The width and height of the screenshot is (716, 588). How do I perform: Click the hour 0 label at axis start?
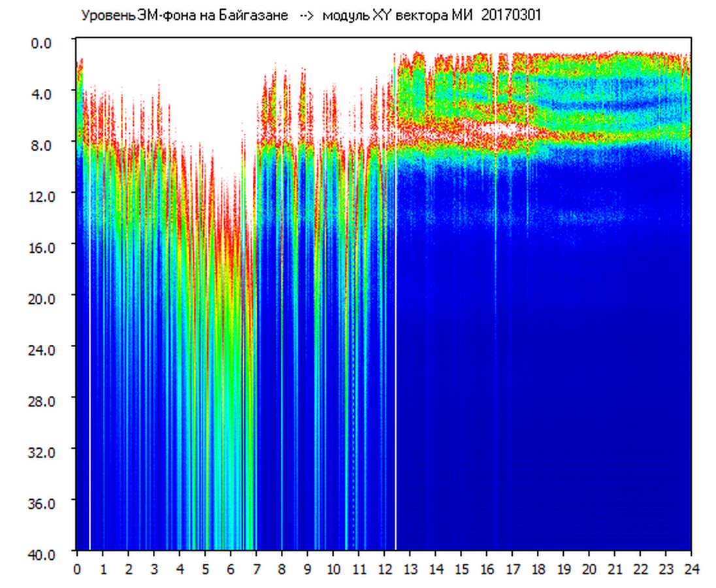point(77,569)
